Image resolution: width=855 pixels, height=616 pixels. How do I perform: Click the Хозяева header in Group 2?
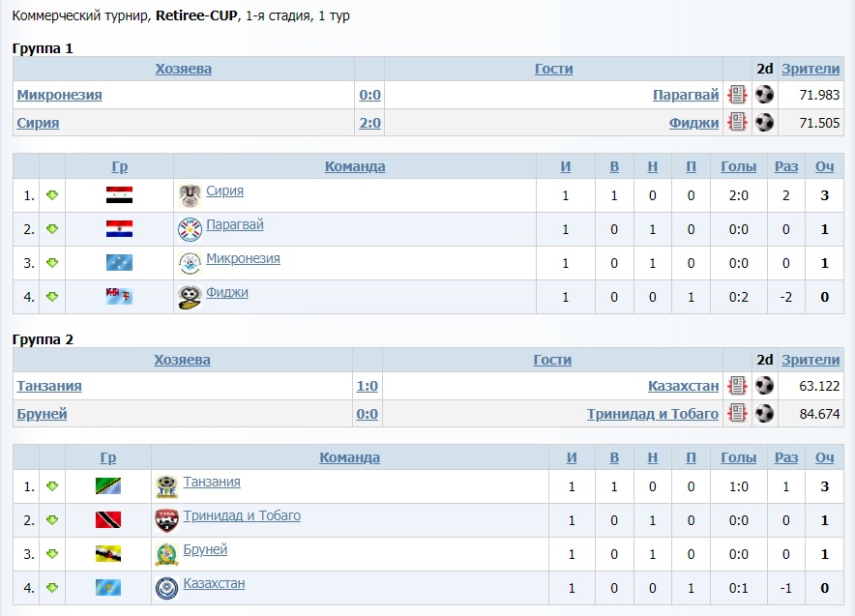click(182, 360)
